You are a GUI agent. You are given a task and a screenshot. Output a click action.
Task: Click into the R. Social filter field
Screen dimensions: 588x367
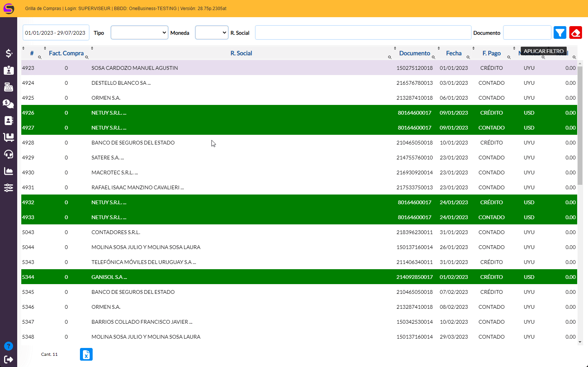point(363,32)
